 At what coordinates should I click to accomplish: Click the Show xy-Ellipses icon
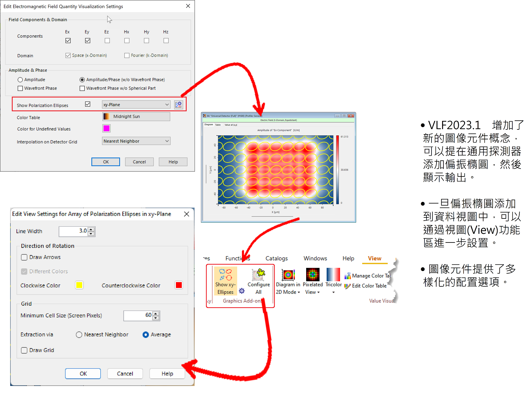point(225,275)
